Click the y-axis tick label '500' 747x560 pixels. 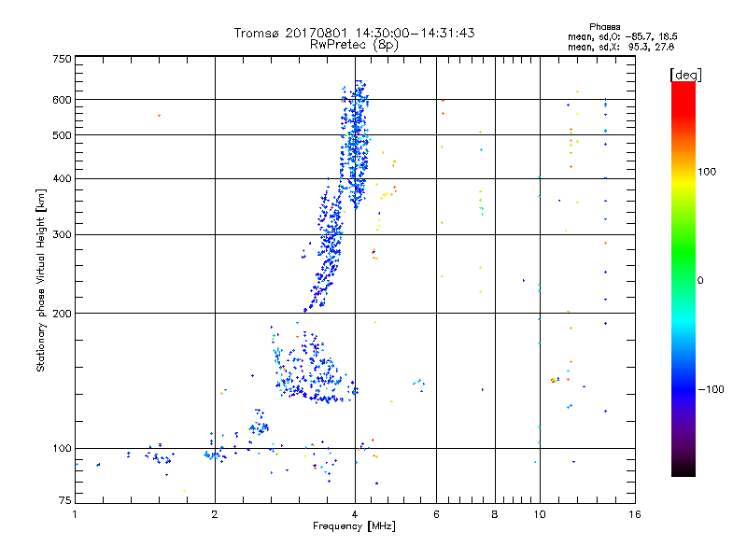(62, 135)
